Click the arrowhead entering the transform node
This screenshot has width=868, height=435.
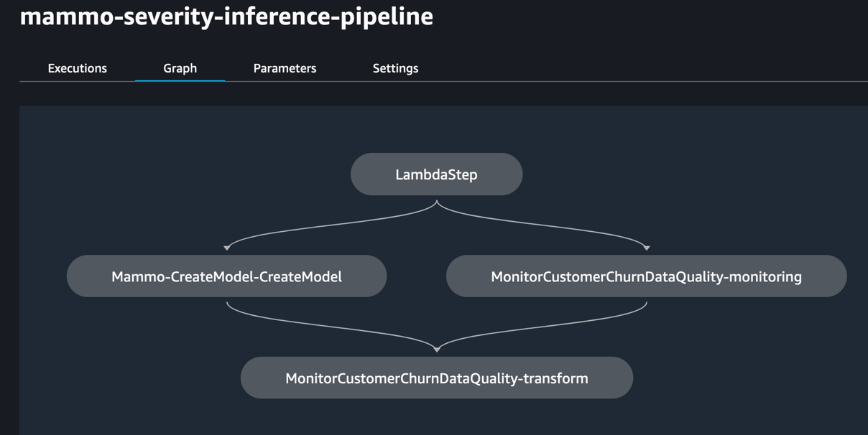(437, 350)
